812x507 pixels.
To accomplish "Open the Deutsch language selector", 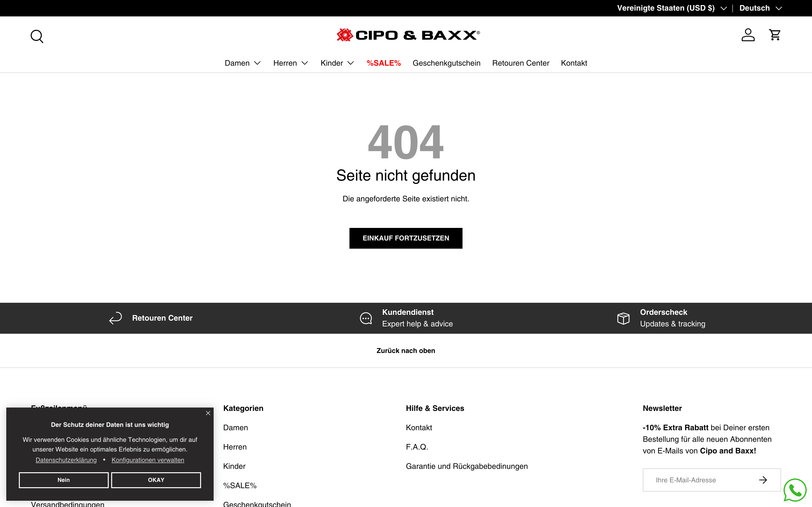I will tap(761, 8).
